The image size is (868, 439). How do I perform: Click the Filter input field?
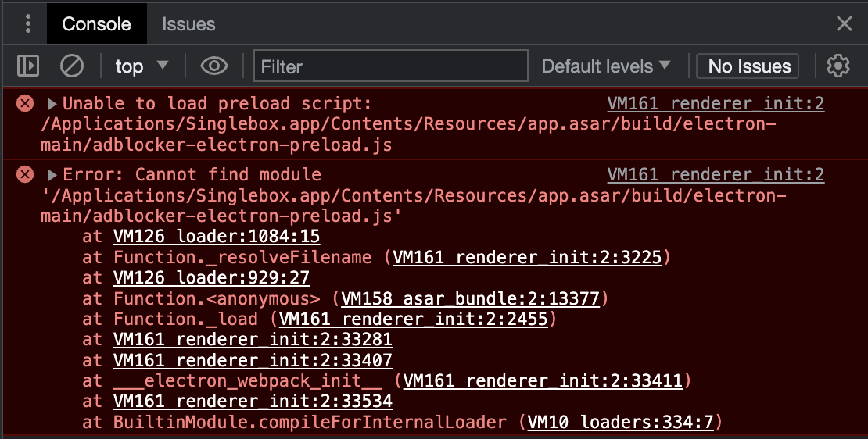tap(391, 66)
